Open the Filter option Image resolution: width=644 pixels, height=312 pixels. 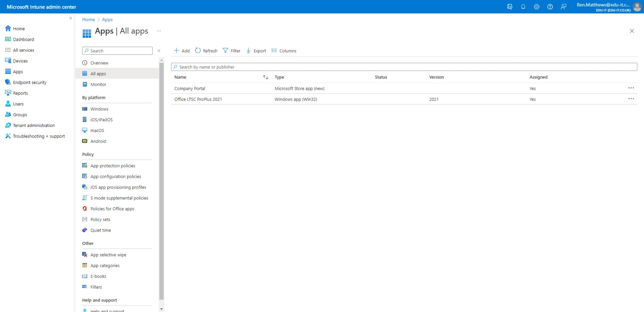point(232,51)
